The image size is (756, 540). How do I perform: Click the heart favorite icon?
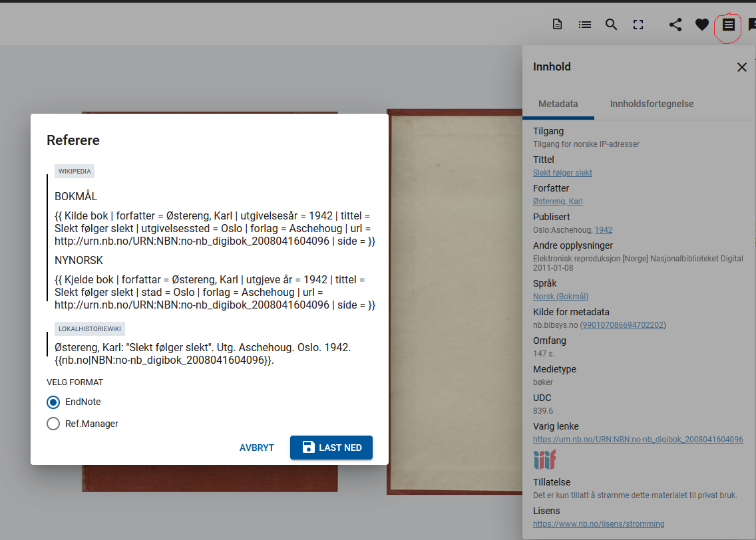(x=702, y=25)
